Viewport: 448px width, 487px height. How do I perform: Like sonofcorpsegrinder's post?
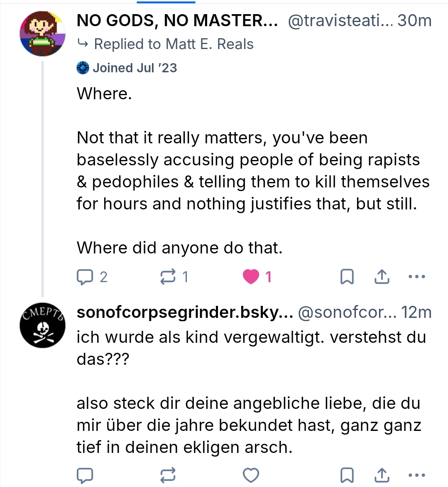click(251, 475)
